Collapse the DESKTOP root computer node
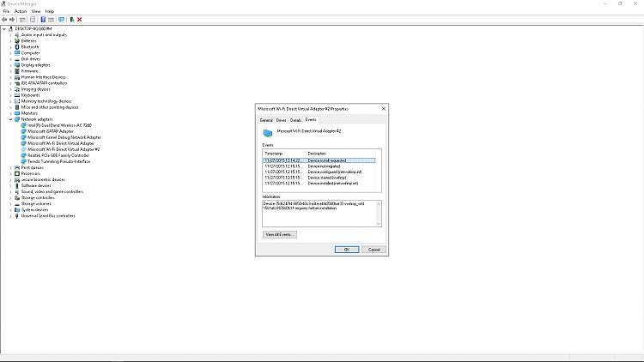 coord(4,28)
